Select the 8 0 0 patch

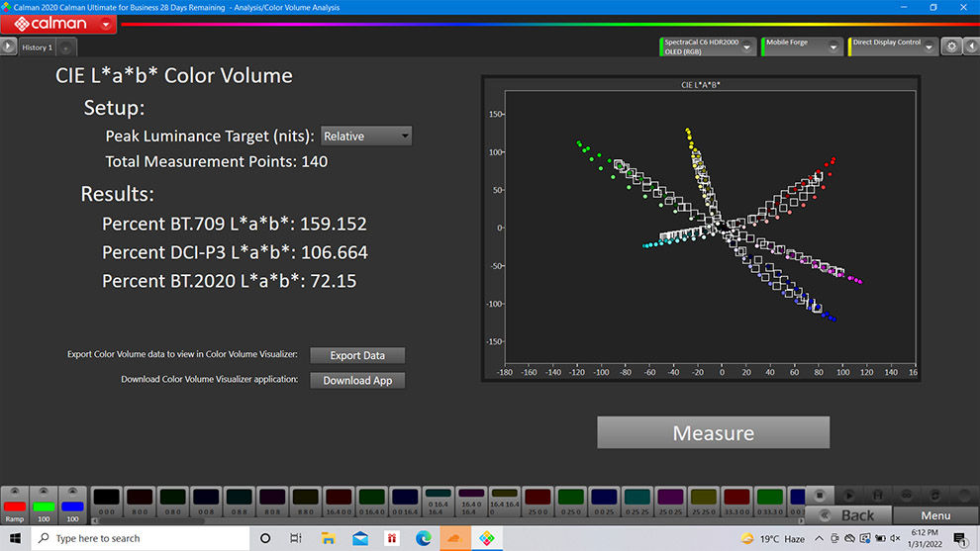pos(140,502)
